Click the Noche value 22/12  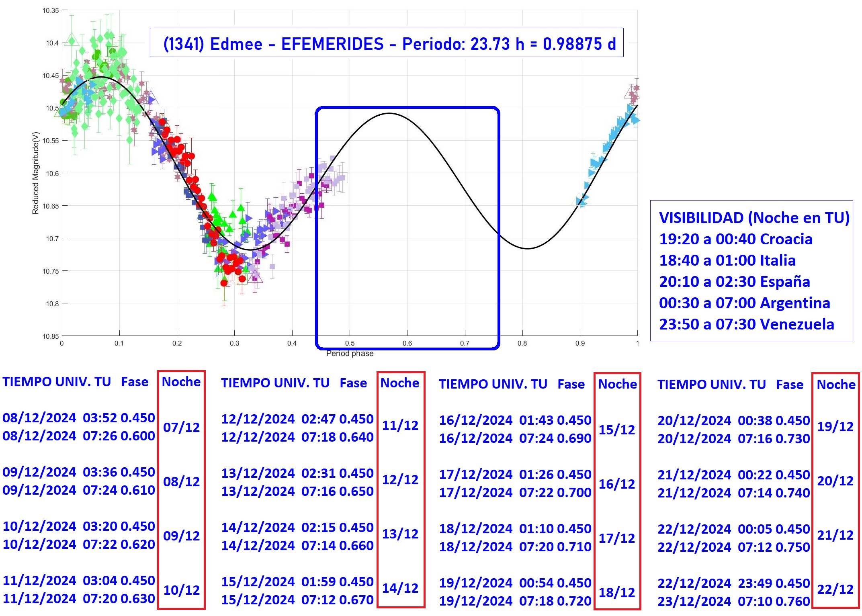[x=835, y=589]
